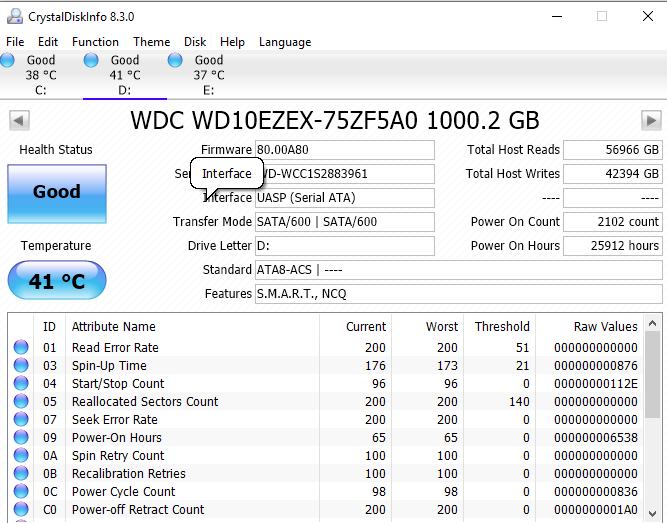Open the Disk menu
This screenshot has width=667, height=523.
195,42
